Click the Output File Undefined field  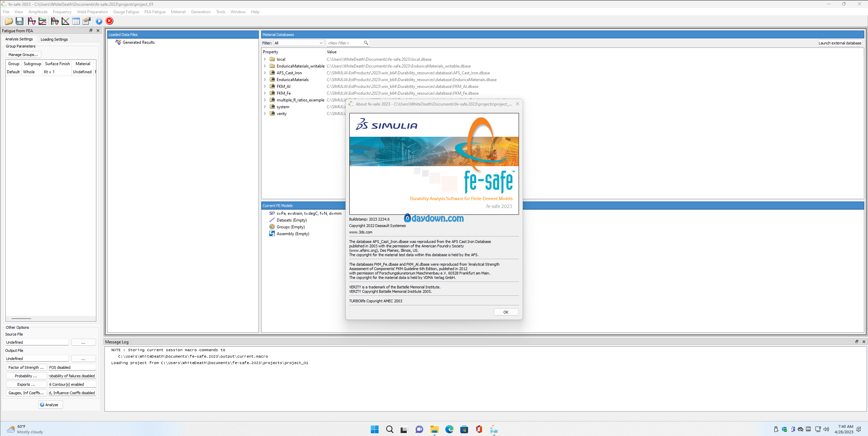tap(37, 359)
